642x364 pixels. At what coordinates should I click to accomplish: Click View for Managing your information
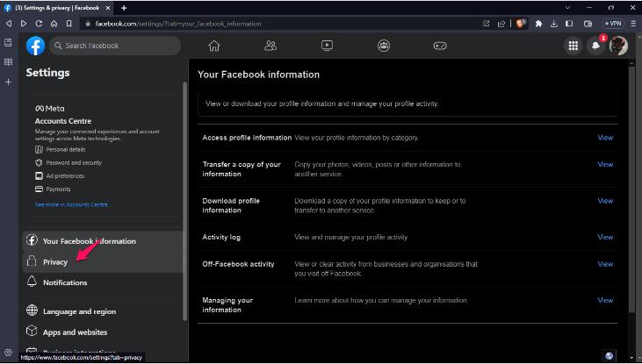click(605, 300)
